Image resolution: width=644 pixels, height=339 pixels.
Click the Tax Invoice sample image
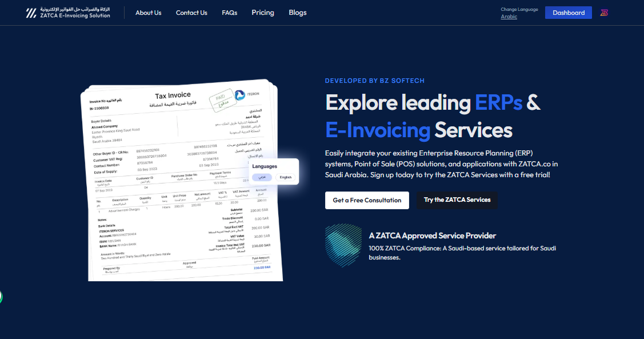tap(177, 189)
